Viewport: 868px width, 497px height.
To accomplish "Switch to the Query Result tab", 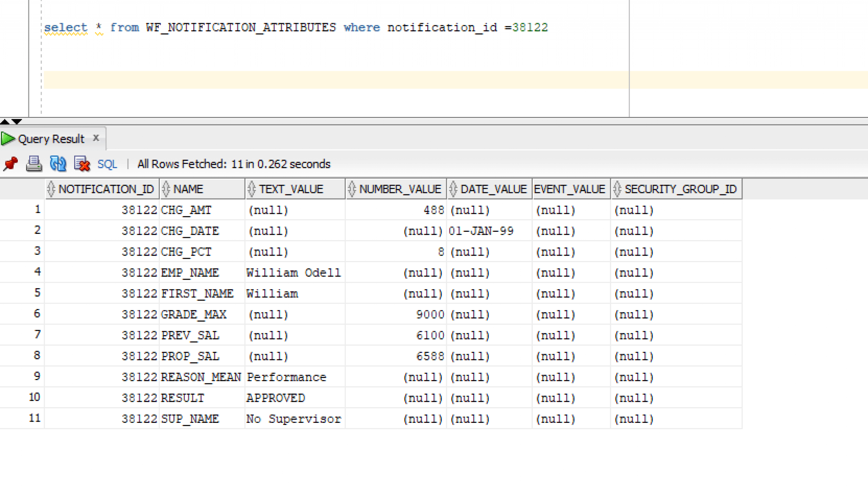I will [51, 138].
